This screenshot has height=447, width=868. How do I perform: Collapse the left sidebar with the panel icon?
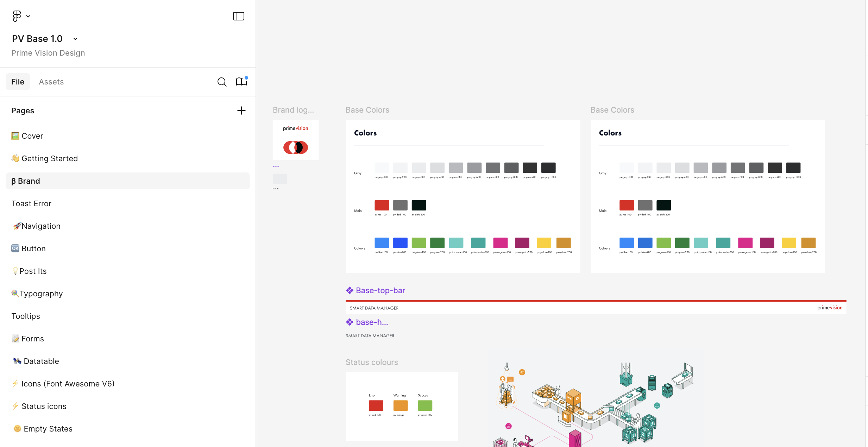tap(239, 16)
